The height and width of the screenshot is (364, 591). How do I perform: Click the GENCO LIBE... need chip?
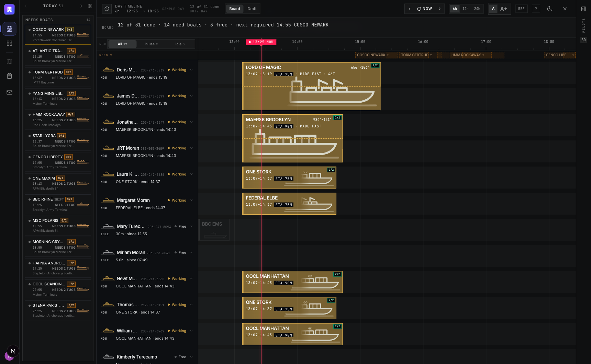click(560, 55)
